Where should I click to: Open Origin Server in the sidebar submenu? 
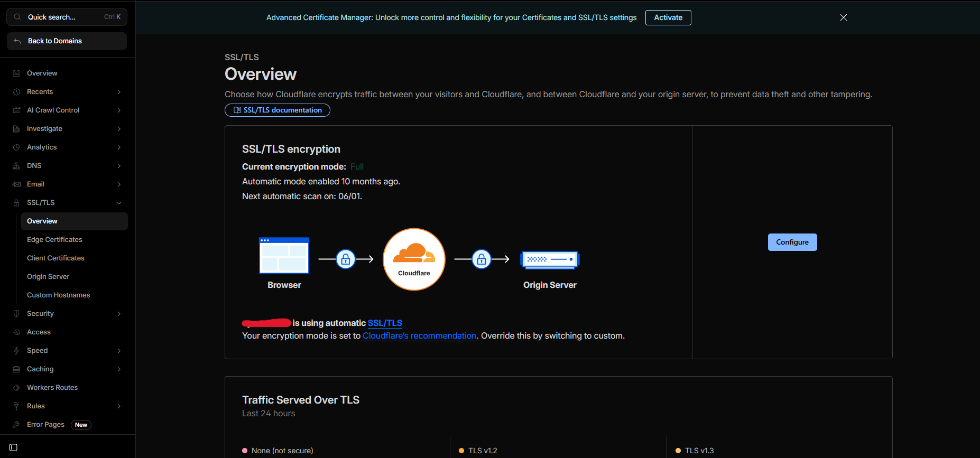(x=74, y=277)
